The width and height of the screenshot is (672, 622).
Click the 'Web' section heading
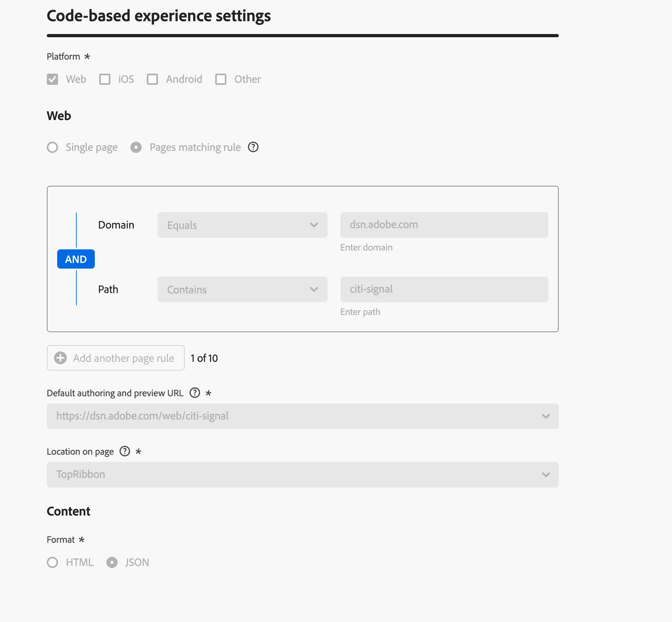(x=59, y=116)
